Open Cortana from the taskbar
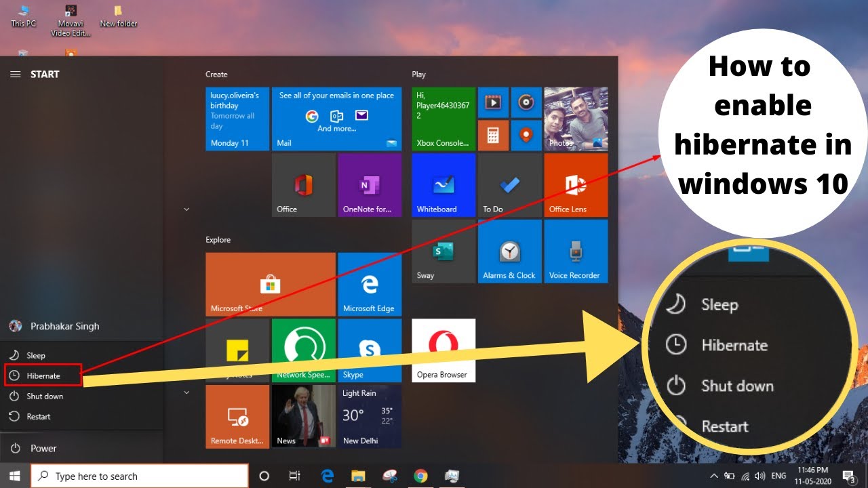 [x=264, y=476]
